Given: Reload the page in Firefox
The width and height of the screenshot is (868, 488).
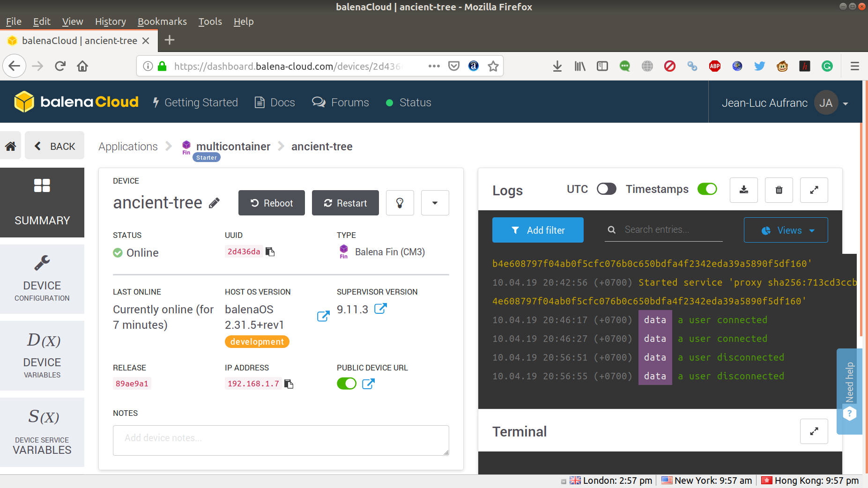Looking at the screenshot, I should (x=60, y=66).
